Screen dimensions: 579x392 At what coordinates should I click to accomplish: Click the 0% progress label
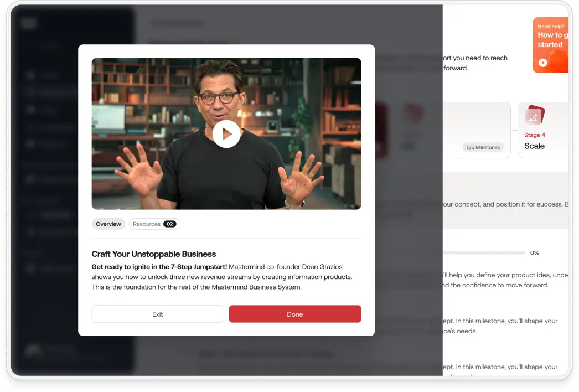535,253
